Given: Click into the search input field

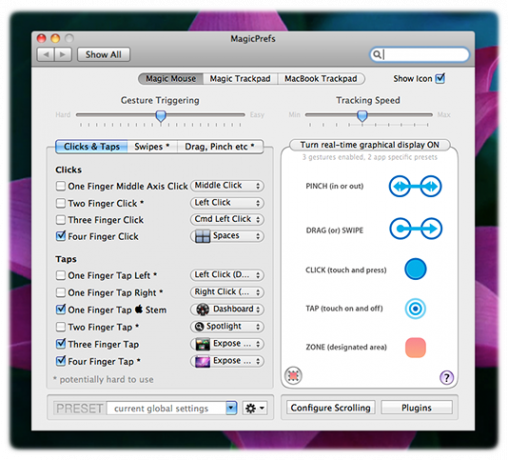Looking at the screenshot, I should point(419,54).
